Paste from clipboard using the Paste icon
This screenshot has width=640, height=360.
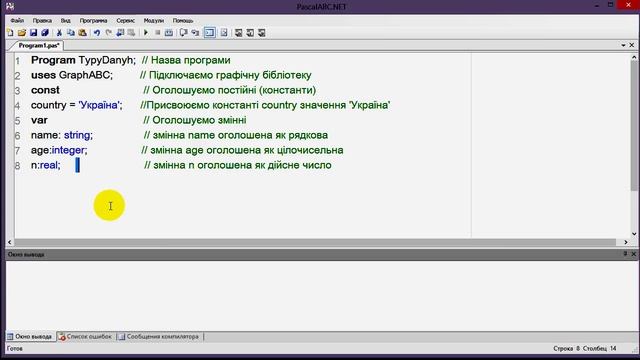pos(82,33)
